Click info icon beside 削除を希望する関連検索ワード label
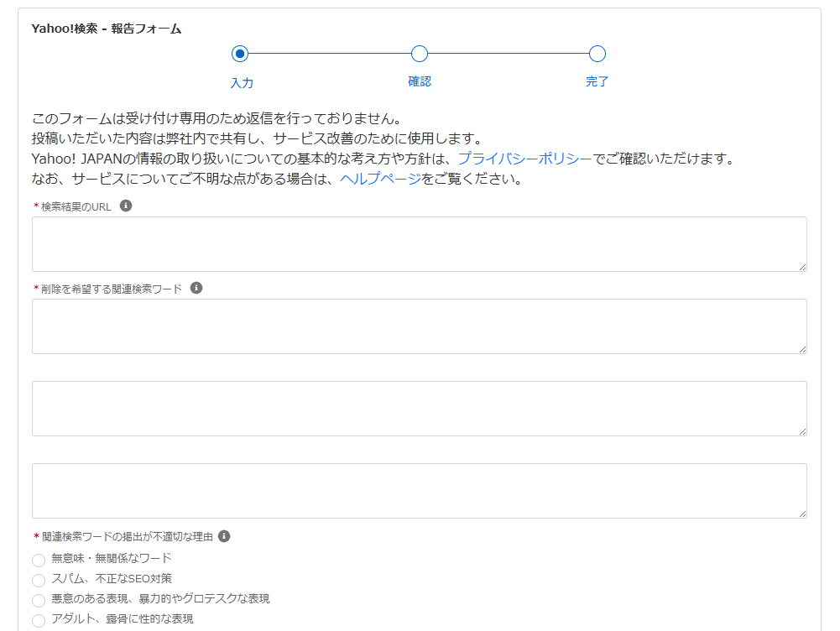 [196, 288]
